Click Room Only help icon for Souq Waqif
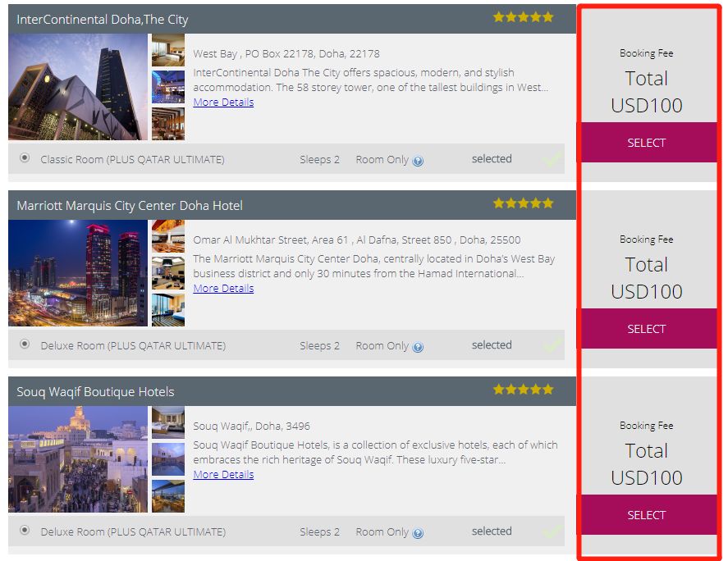728x561 pixels. click(418, 533)
